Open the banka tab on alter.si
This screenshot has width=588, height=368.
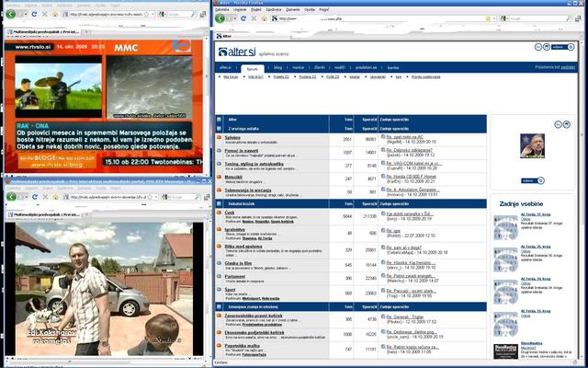tap(393, 67)
